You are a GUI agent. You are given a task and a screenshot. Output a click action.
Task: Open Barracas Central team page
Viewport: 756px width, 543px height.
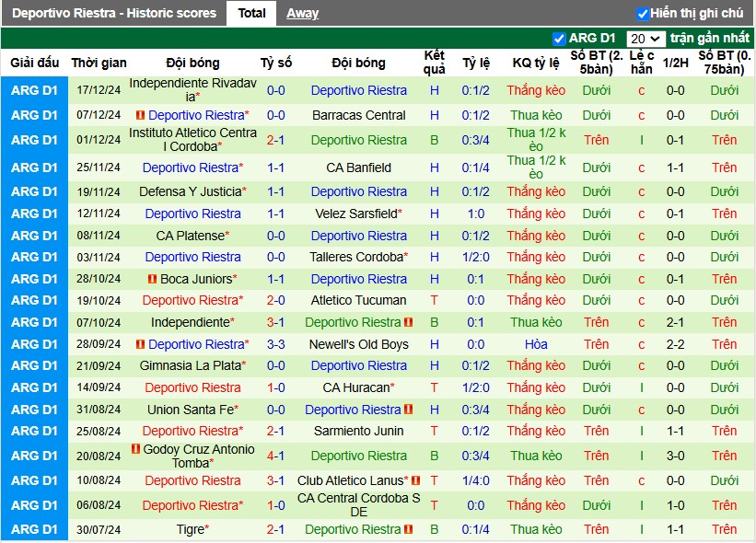359,115
